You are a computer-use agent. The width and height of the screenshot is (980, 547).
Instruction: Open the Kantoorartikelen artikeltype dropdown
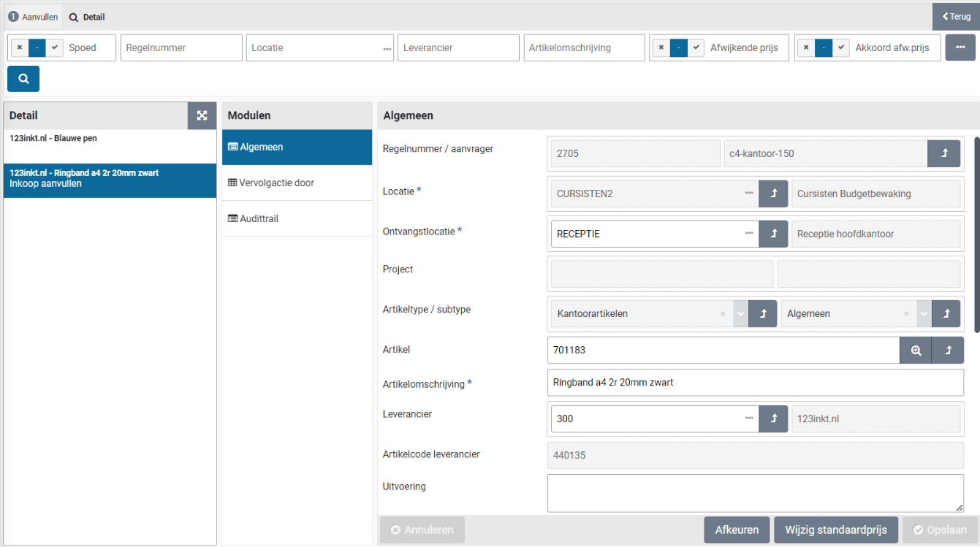[x=740, y=313]
